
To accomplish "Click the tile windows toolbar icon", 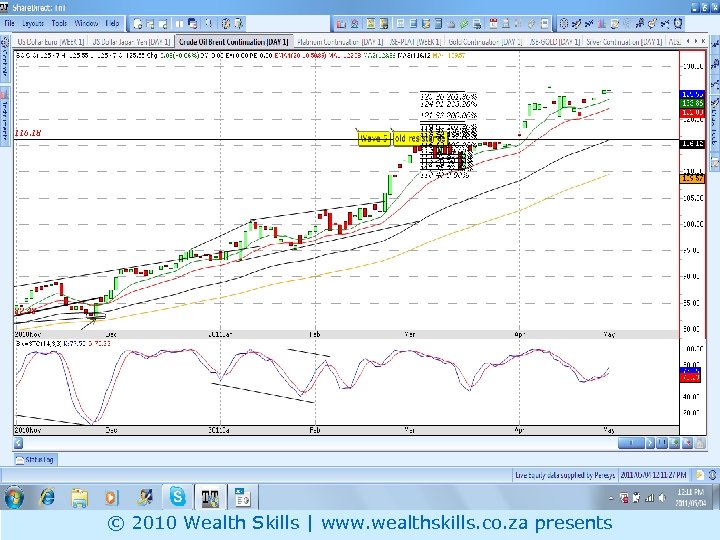I will 180,23.
